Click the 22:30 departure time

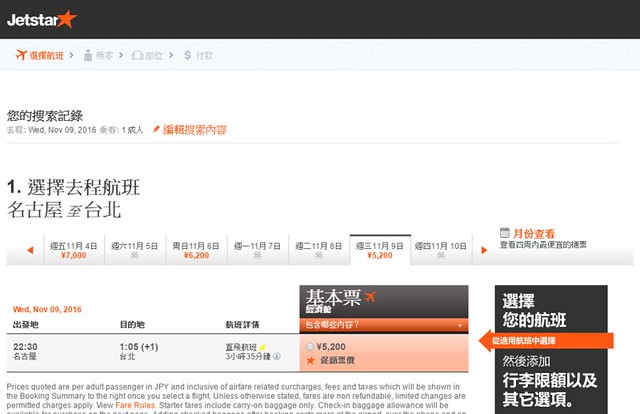(25, 347)
